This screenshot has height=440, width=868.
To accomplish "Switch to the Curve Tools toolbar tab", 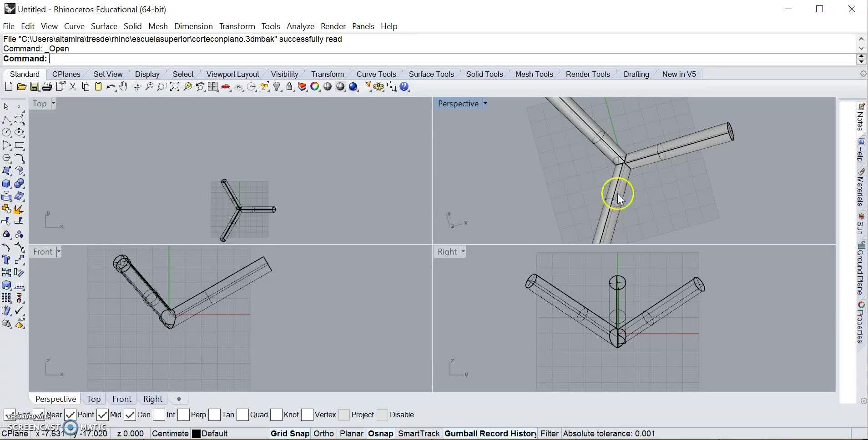I will [x=376, y=74].
